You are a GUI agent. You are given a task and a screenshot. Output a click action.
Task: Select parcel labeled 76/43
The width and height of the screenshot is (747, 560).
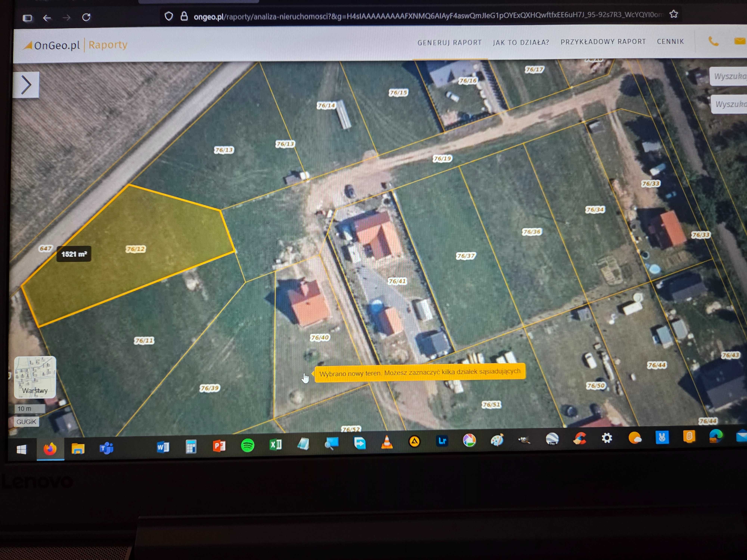[730, 355]
